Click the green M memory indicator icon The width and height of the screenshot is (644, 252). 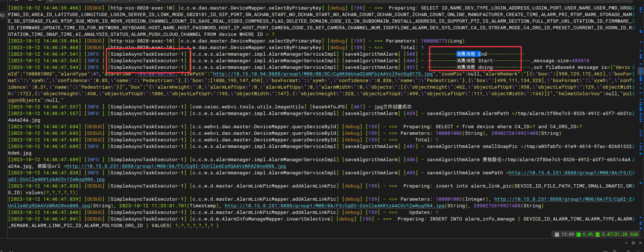tap(598, 234)
